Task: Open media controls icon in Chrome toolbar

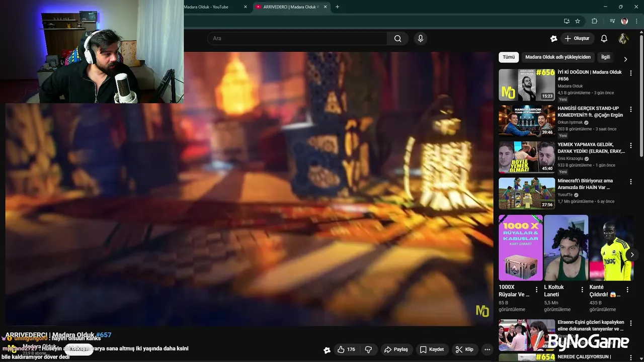Action: [x=612, y=21]
